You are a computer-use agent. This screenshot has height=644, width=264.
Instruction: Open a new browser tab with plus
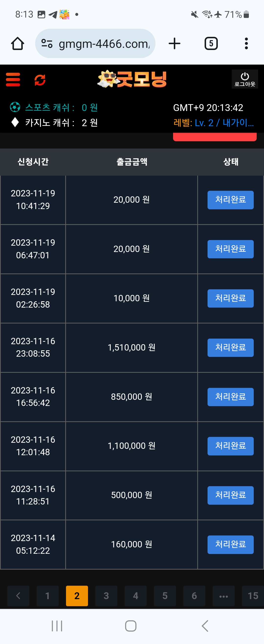tap(175, 43)
